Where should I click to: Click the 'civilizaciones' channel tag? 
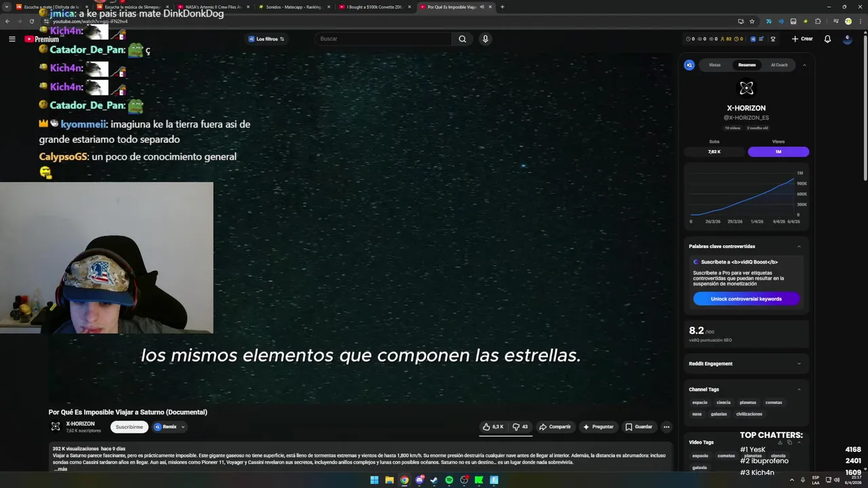tap(749, 414)
